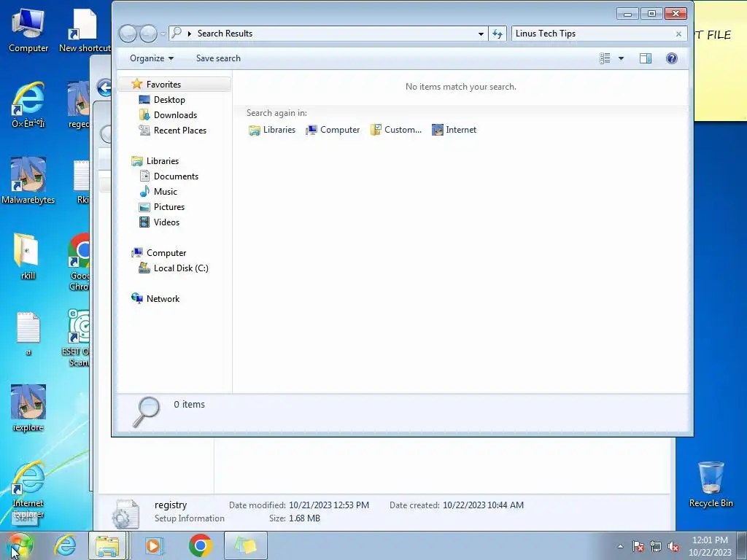This screenshot has height=560, width=747.
Task: Select Computer in the navigation pane
Action: tap(166, 253)
